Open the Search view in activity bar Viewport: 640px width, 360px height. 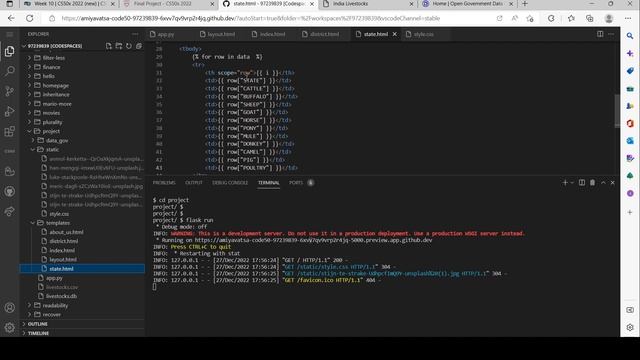[x=9, y=71]
